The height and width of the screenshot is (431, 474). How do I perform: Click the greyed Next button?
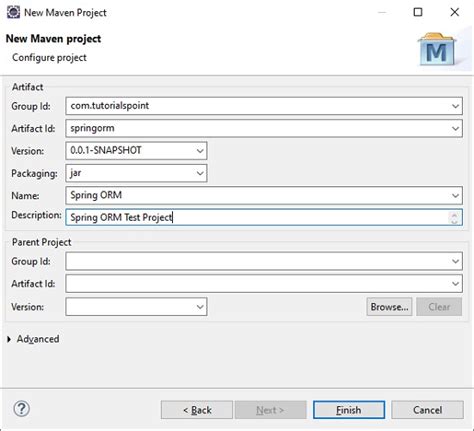[270, 410]
